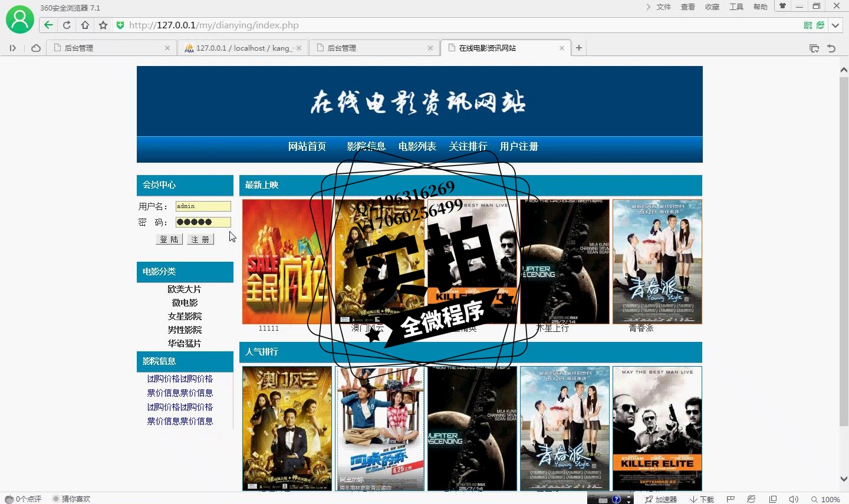Viewport: 849px width, 504px height.
Task: Click the flag icon in status bar
Action: [730, 499]
